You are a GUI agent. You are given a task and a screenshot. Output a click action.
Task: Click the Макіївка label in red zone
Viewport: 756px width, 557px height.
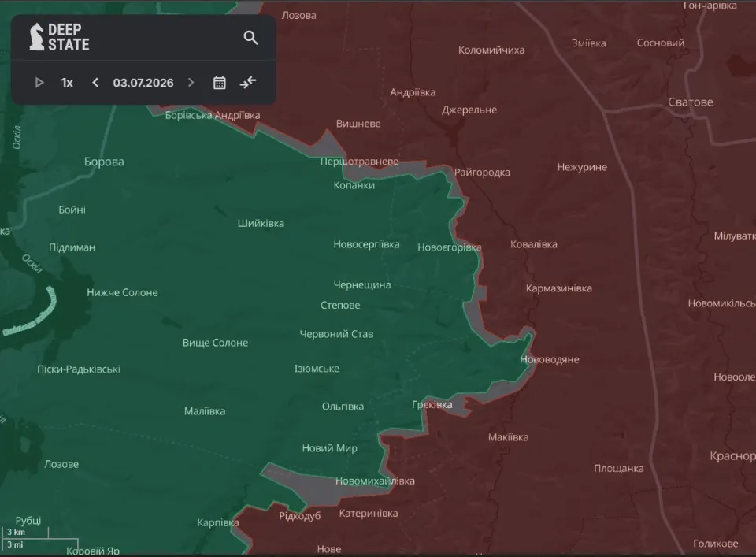[508, 437]
